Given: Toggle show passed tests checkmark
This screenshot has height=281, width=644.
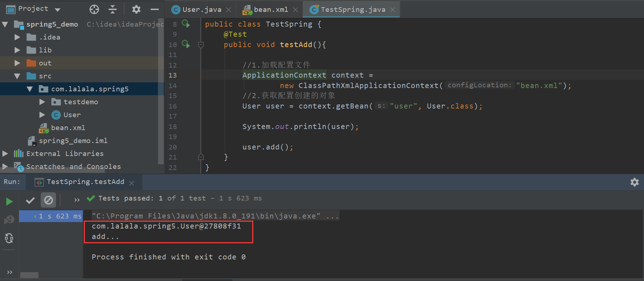Looking at the screenshot, I should click(30, 200).
